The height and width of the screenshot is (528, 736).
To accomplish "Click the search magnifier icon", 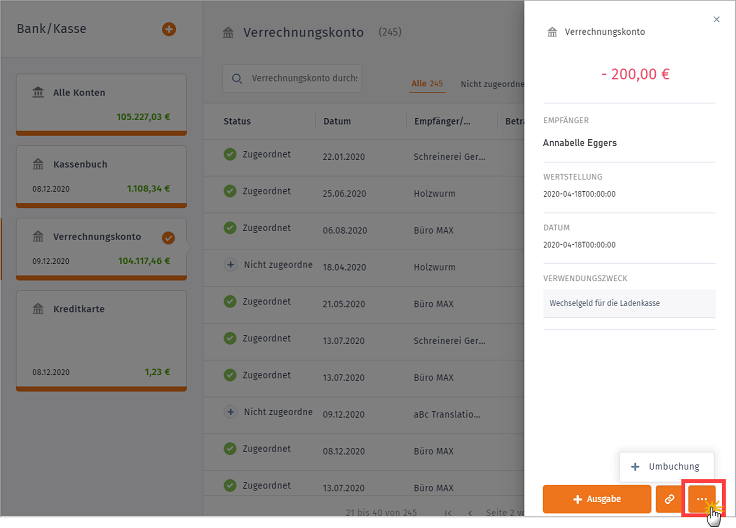I will coord(237,78).
